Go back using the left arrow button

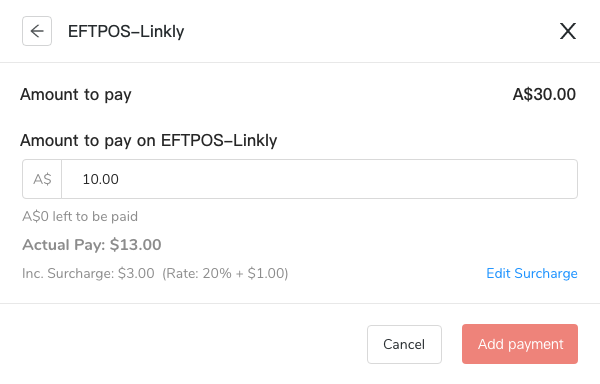[x=37, y=31]
